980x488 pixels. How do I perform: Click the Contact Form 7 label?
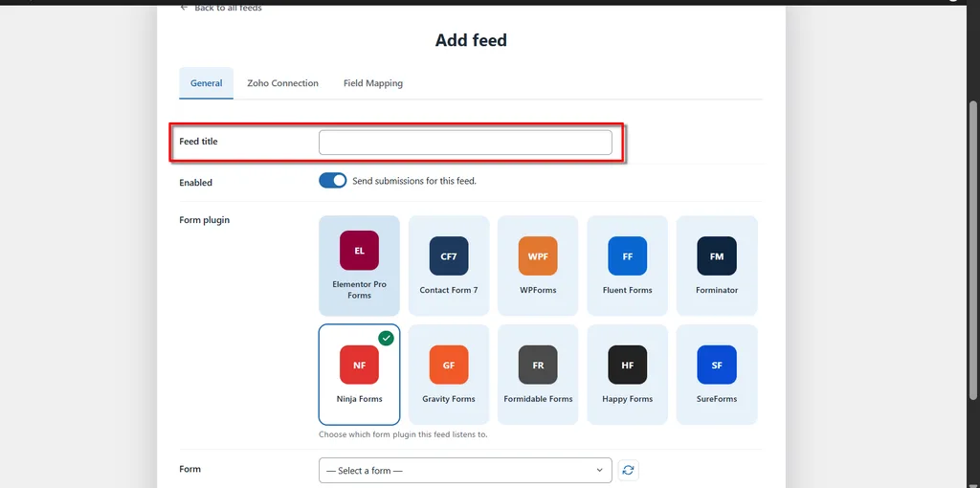tap(449, 290)
